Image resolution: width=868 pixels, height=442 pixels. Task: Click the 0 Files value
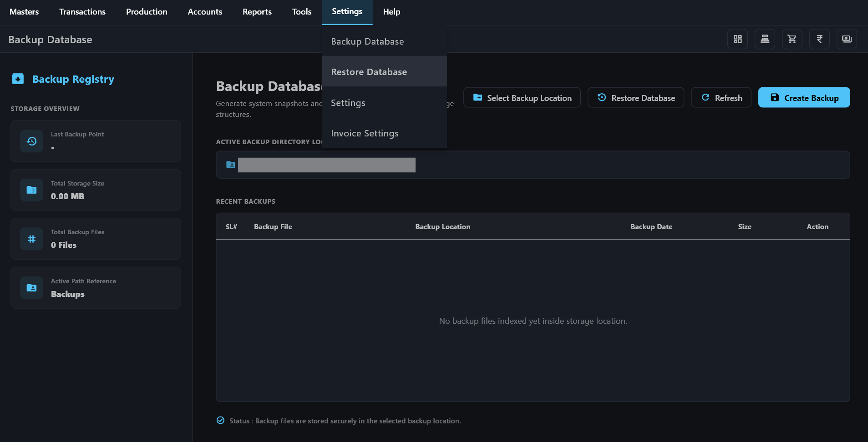click(64, 245)
